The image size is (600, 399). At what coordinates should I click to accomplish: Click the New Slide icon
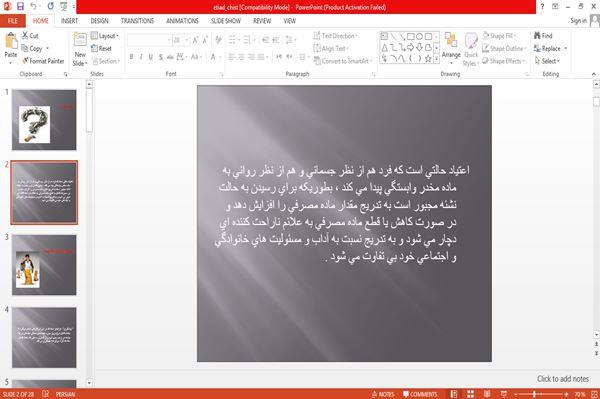[x=80, y=41]
